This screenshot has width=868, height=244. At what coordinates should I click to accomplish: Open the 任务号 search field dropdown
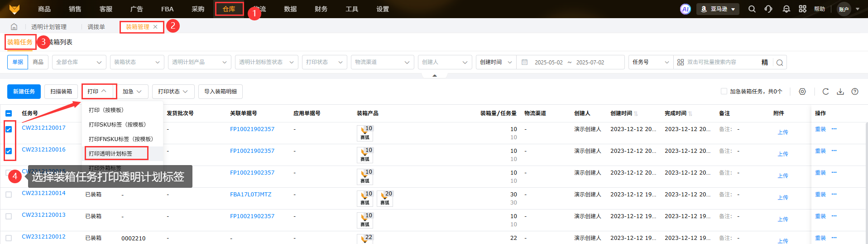click(x=651, y=62)
